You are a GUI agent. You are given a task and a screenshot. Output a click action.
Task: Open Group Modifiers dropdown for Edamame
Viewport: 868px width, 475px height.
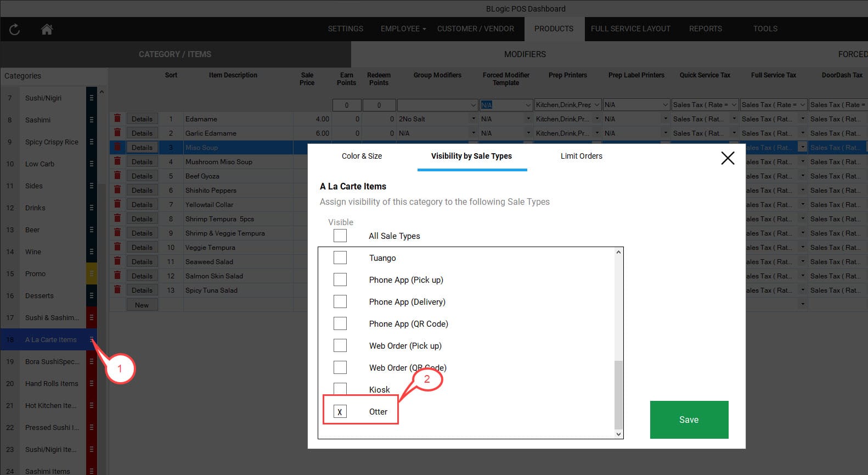pos(474,119)
